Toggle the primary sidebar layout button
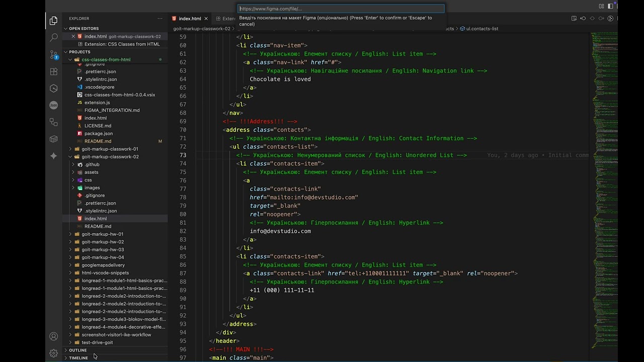Image resolution: width=644 pixels, height=362 pixels. pyautogui.click(x=611, y=6)
